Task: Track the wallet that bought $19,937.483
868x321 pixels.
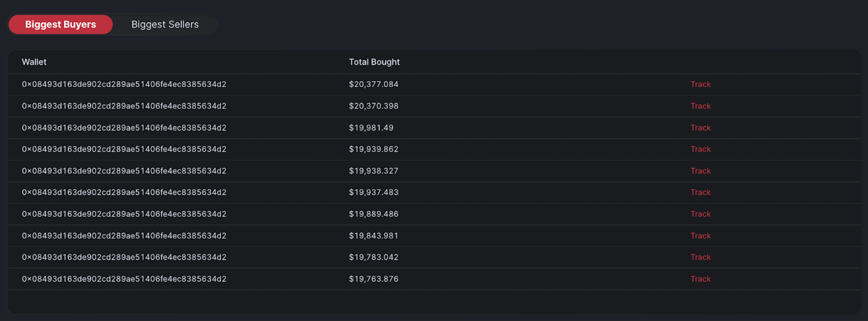Action: click(701, 192)
